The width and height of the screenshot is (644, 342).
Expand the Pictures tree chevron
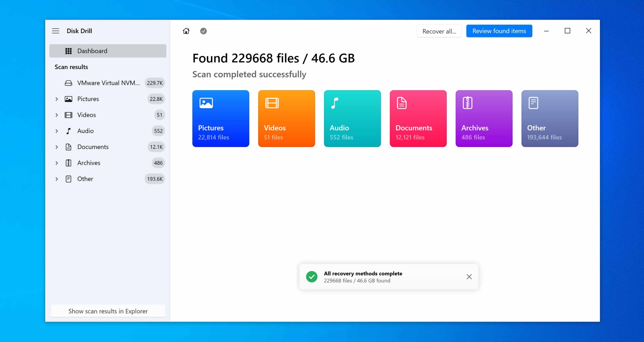point(57,99)
